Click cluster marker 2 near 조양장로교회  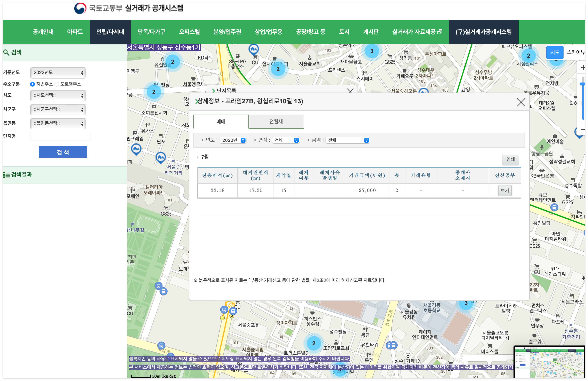(x=313, y=343)
